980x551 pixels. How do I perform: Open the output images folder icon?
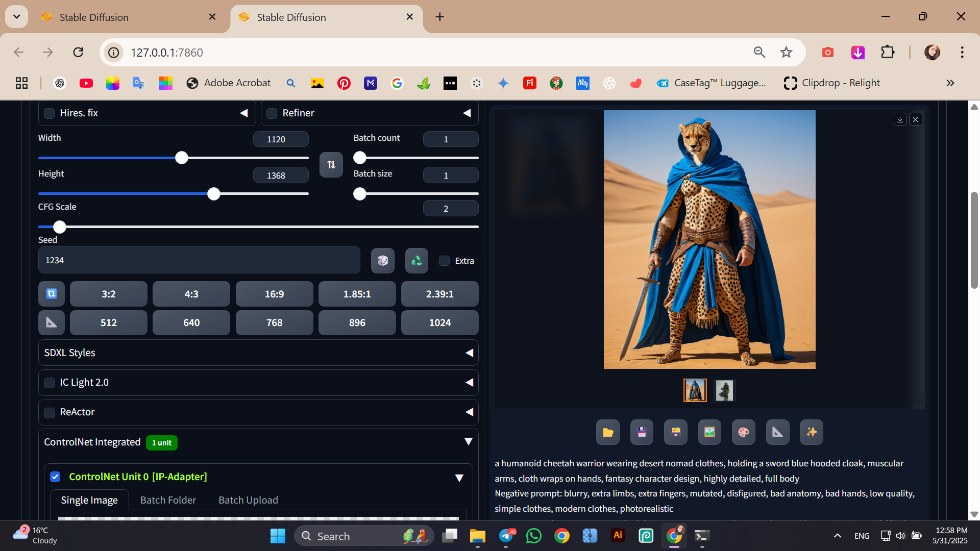coord(607,432)
